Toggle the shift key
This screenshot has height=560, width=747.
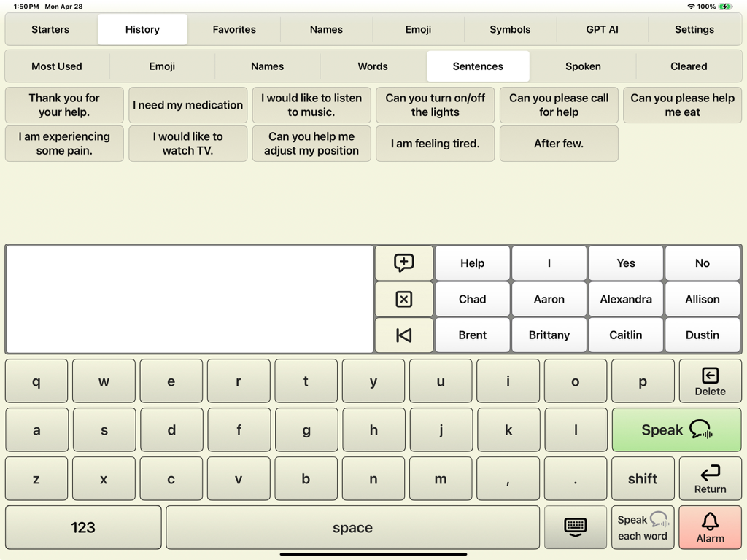[x=642, y=479]
